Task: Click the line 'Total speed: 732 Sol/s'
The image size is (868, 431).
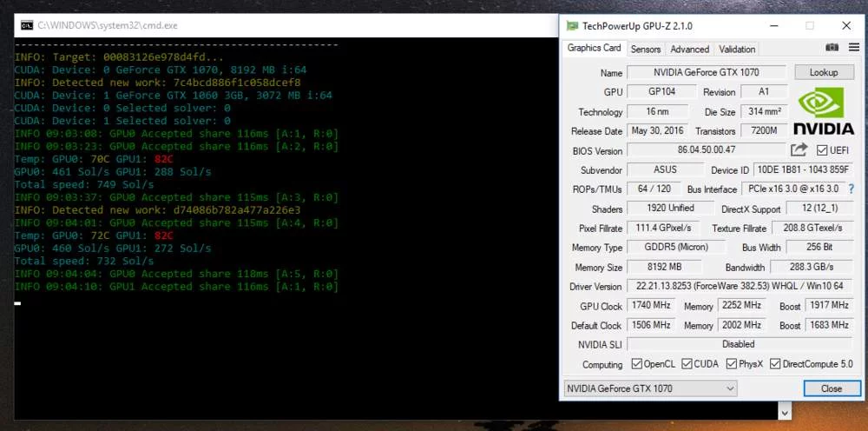Action: click(x=84, y=261)
